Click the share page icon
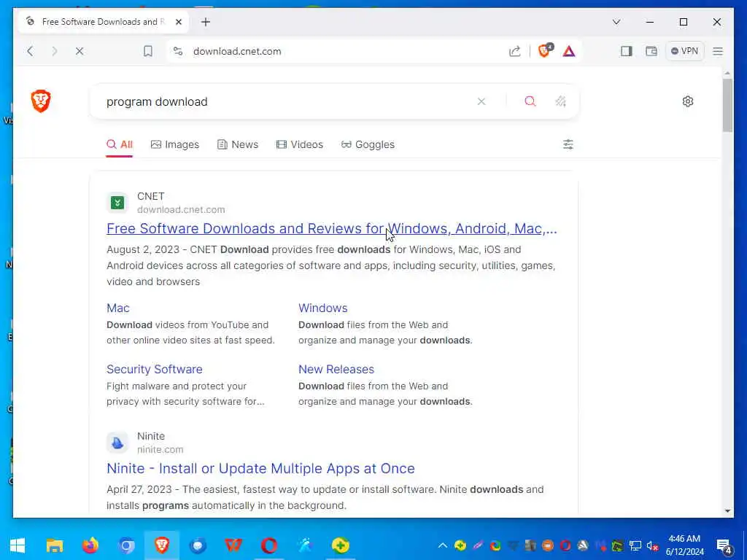Image resolution: width=747 pixels, height=560 pixels. [x=514, y=51]
